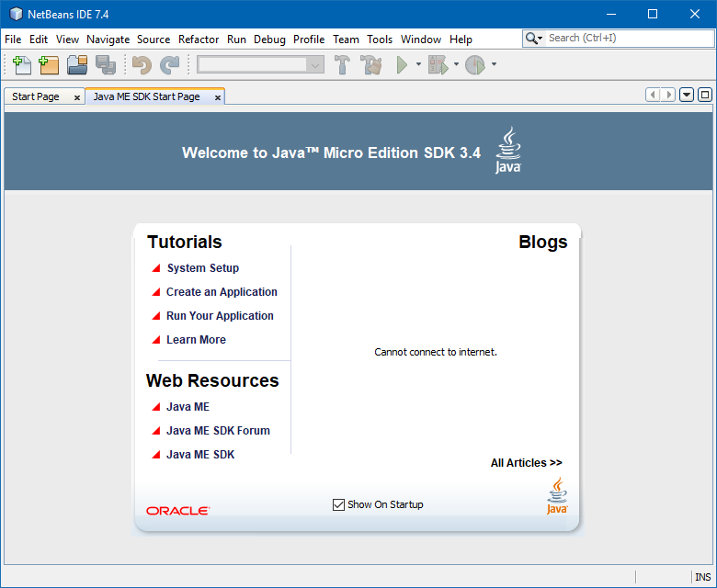The width and height of the screenshot is (717, 588).
Task: Open the File menu
Action: click(x=13, y=40)
